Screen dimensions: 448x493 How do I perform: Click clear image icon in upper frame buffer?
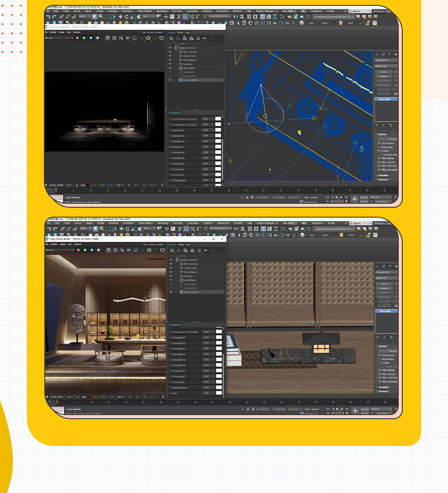(114, 38)
